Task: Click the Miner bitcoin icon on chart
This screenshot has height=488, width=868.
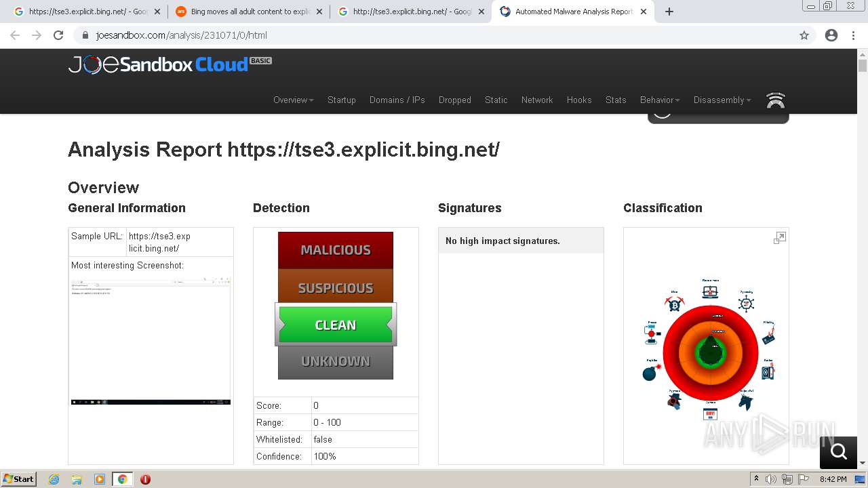Action: coord(675,304)
